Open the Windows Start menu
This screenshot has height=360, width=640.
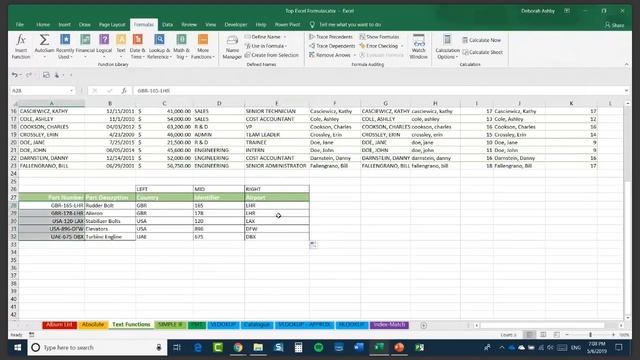(18, 347)
